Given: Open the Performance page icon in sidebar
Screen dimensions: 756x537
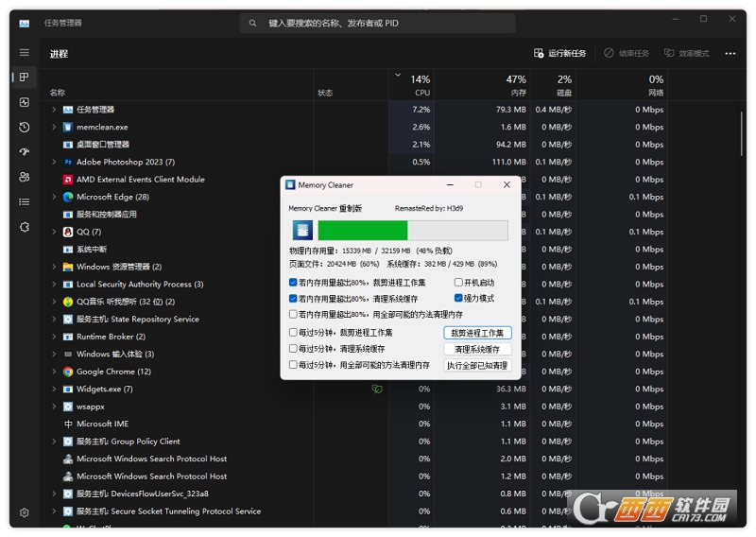Looking at the screenshot, I should point(25,102).
